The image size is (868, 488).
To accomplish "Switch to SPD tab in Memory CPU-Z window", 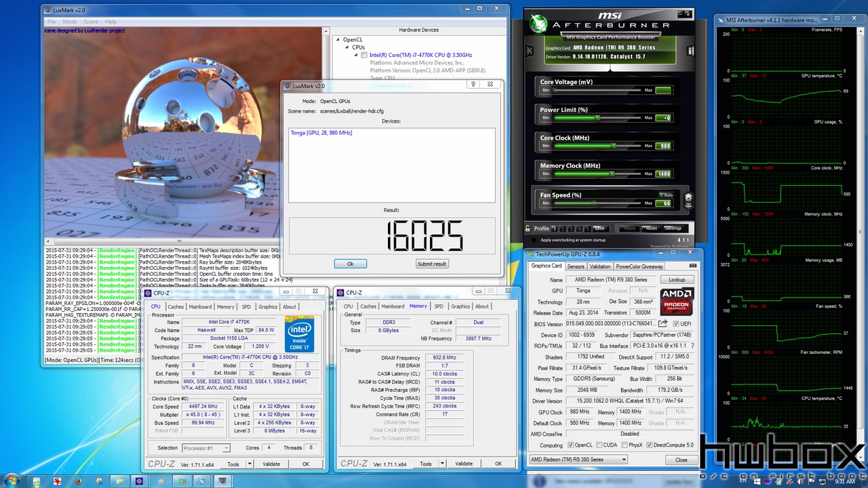I will (x=439, y=306).
